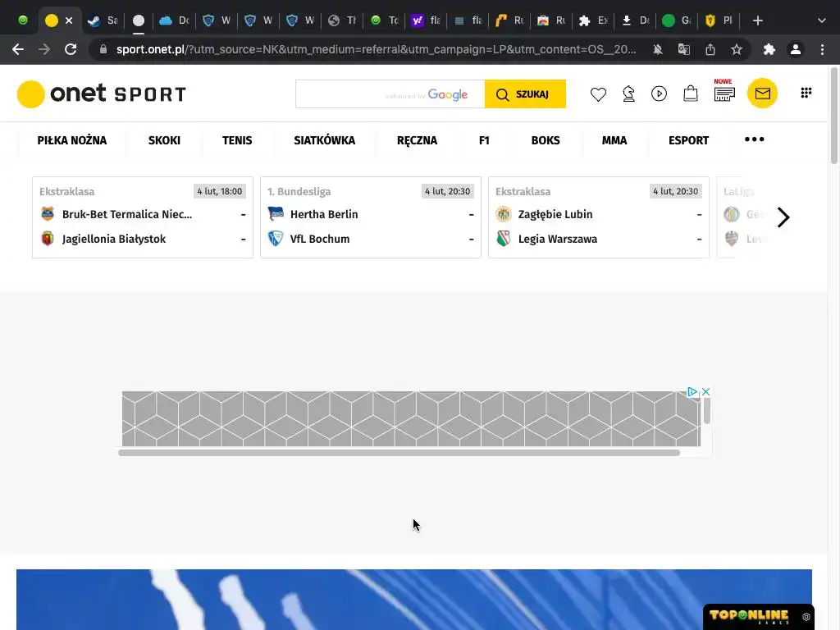
Task: Focus the Google search input field
Action: (x=390, y=94)
